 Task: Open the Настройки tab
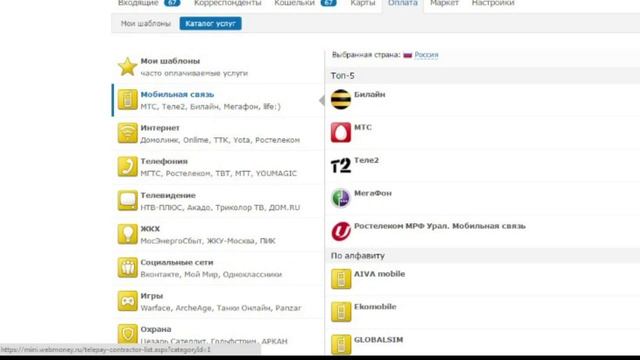(x=493, y=3)
